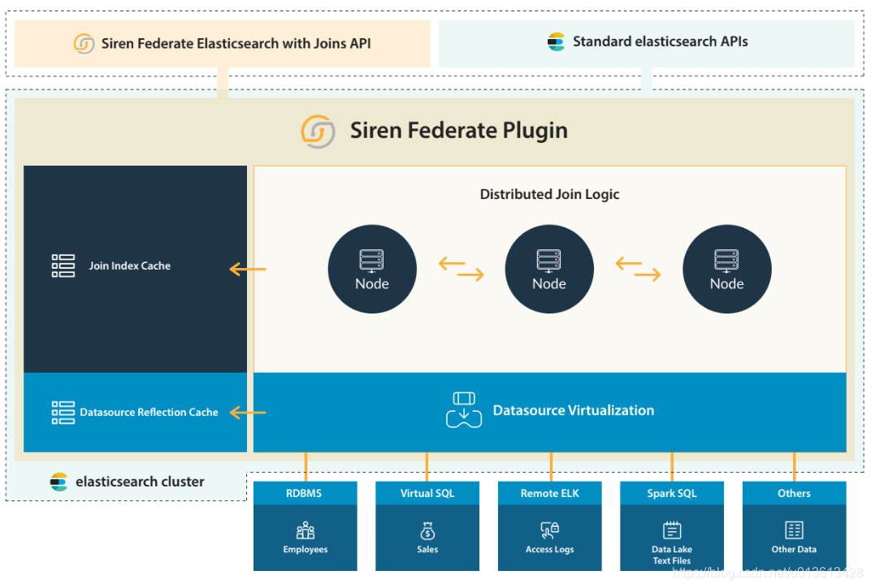Click the Access Logs label
871x588 pixels.
[550, 549]
